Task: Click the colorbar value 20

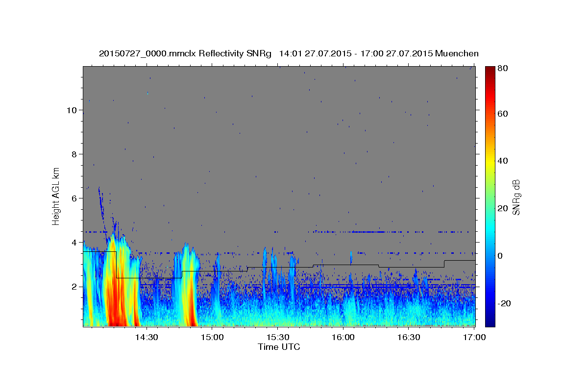Action: pyautogui.click(x=503, y=208)
